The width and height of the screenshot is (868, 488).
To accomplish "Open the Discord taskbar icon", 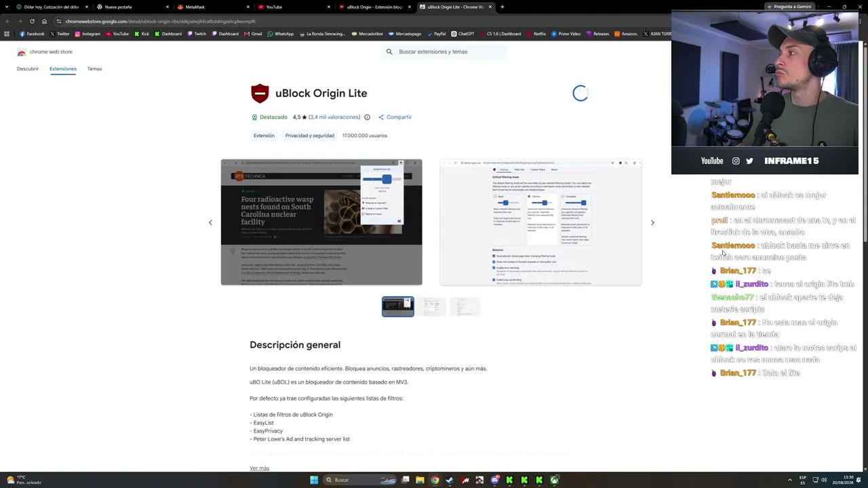I will [x=494, y=480].
